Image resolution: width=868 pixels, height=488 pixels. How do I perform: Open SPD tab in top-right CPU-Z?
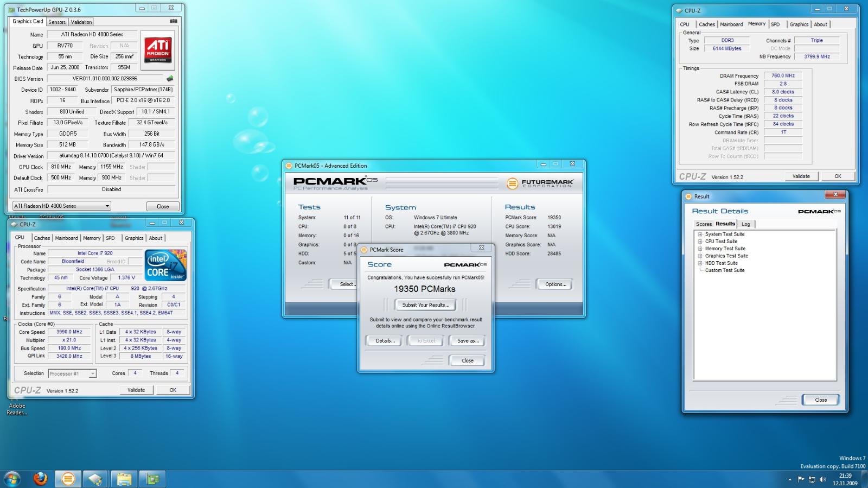coord(776,24)
